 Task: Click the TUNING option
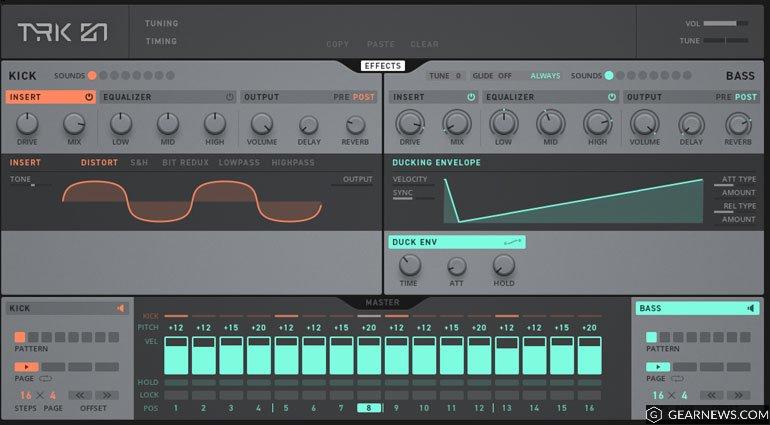click(x=162, y=23)
